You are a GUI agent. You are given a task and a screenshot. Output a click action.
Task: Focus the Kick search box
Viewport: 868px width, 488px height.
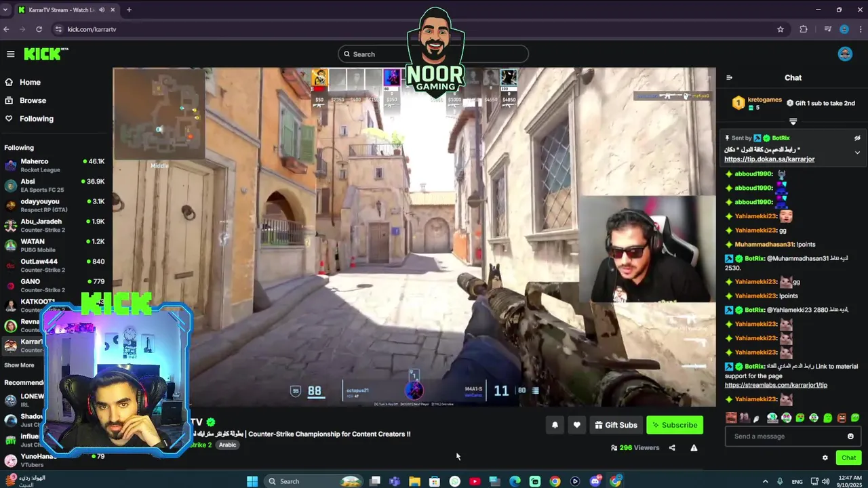(433, 54)
